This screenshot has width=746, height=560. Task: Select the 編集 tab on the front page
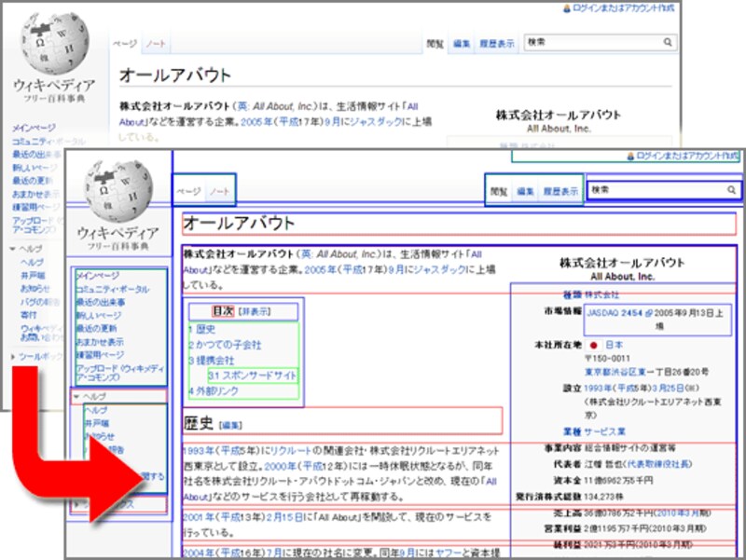[x=525, y=192]
